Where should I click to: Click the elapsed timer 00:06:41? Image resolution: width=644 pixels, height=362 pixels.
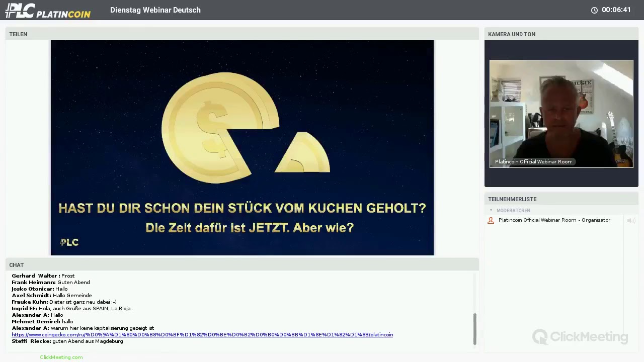click(x=616, y=10)
